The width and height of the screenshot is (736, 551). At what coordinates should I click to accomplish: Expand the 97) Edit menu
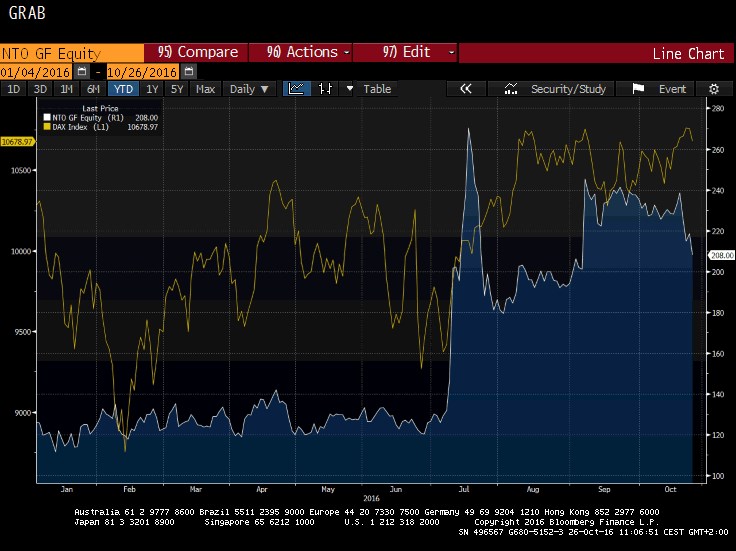[x=405, y=52]
